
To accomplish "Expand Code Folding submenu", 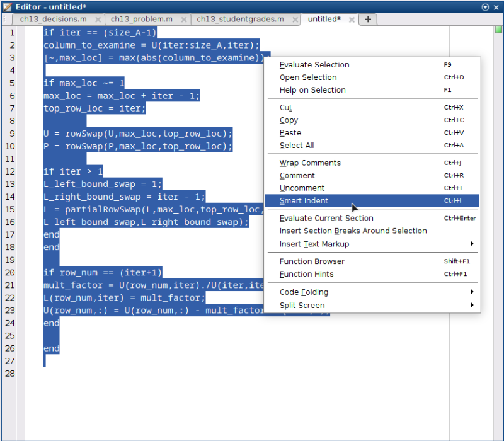I will click(x=372, y=292).
